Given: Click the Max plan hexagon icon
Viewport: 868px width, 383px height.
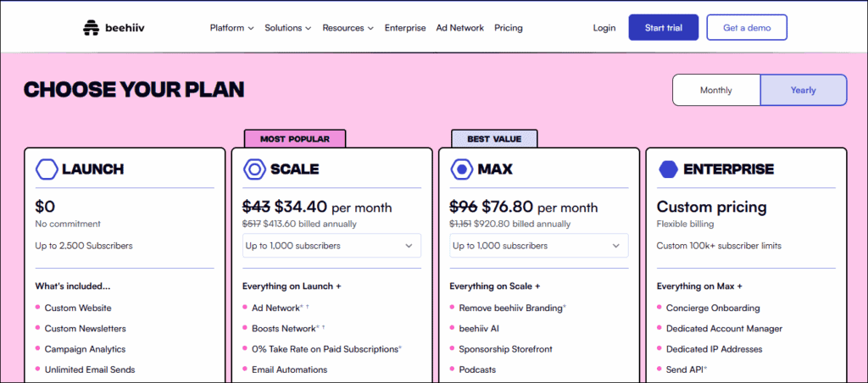Looking at the screenshot, I should pyautogui.click(x=461, y=169).
